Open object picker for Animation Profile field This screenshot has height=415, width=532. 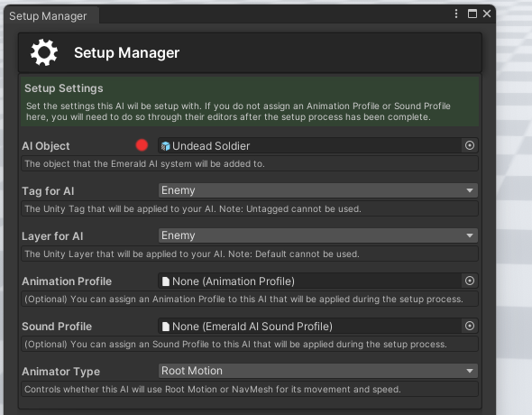[x=470, y=281]
